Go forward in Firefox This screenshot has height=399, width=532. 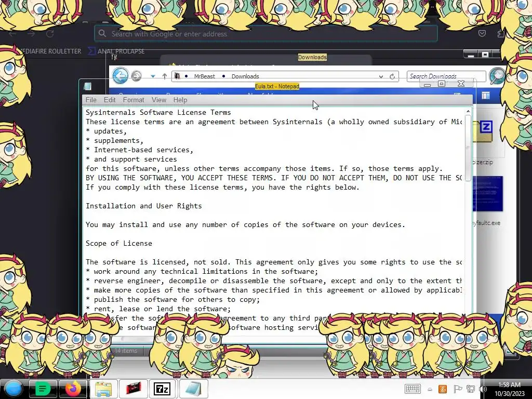point(31,34)
